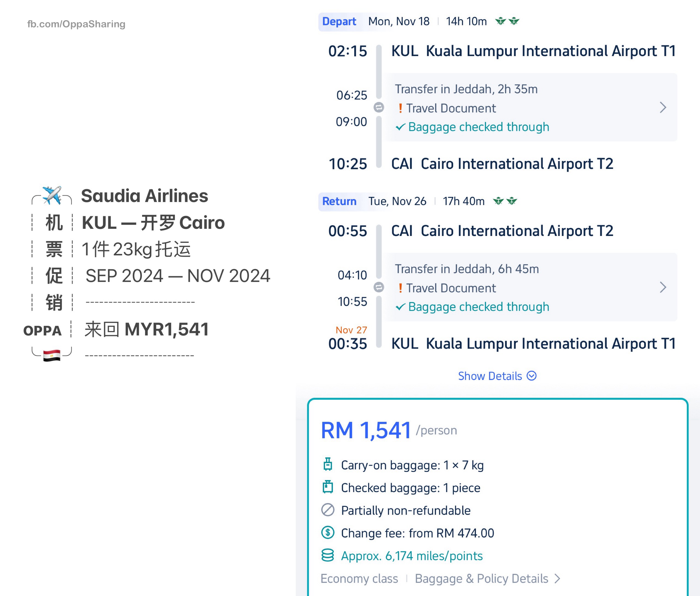Click the transfer swap icon on the depart timeline
The image size is (700, 596).
pyautogui.click(x=379, y=107)
